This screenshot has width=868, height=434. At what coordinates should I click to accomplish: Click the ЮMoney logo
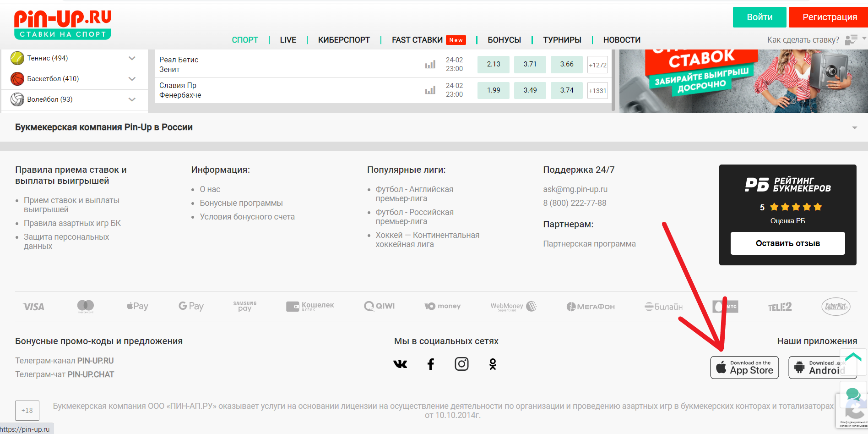[x=442, y=306]
